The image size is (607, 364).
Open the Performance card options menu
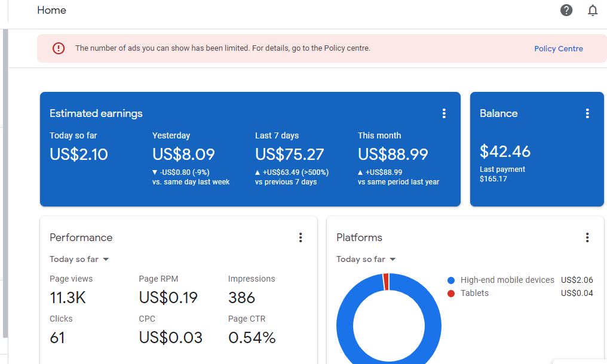coord(301,237)
